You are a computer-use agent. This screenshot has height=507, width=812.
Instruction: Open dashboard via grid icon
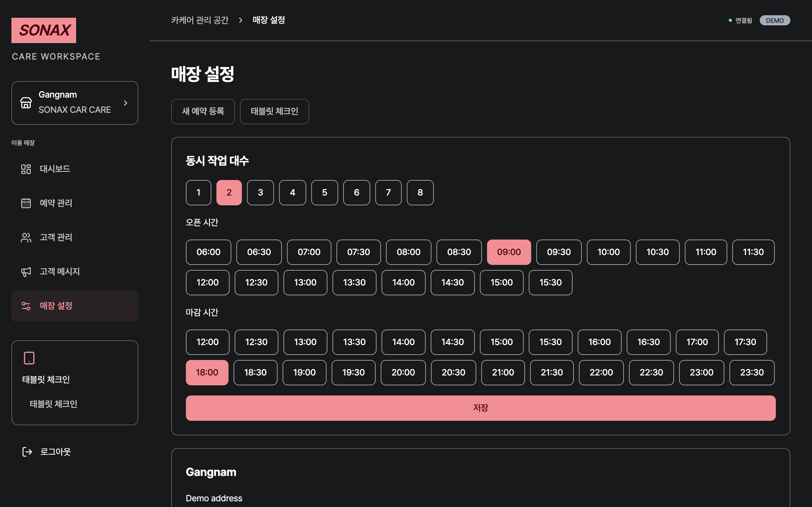[26, 169]
